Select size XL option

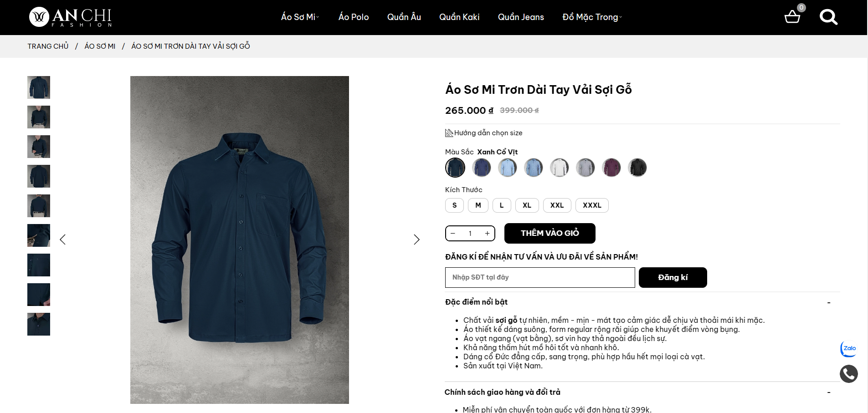click(x=527, y=205)
